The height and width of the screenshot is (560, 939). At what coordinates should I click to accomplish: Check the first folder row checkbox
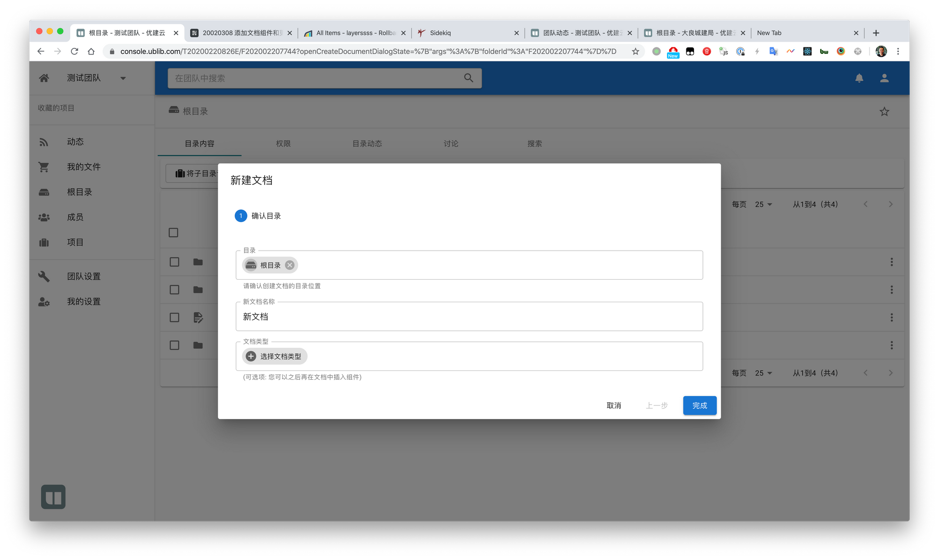point(174,262)
